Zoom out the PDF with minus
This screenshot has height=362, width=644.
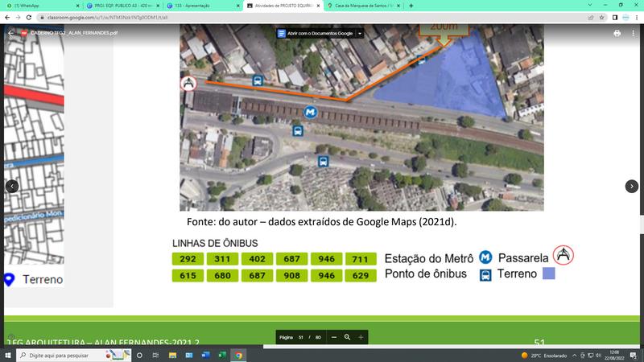click(x=334, y=337)
